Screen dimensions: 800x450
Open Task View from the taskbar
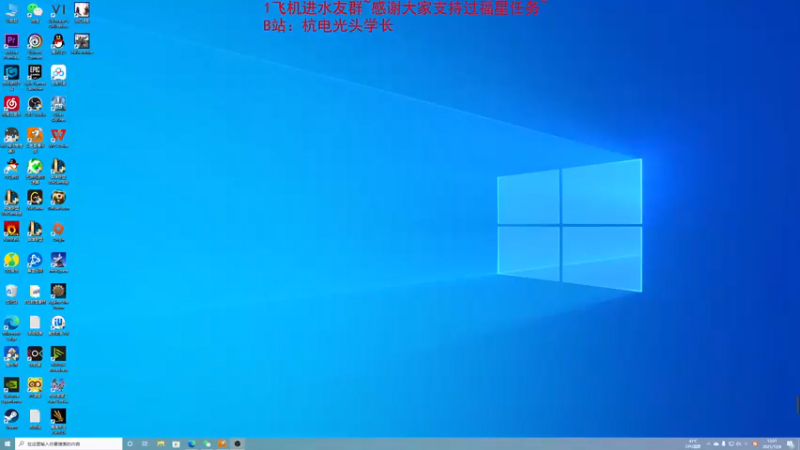(x=145, y=444)
